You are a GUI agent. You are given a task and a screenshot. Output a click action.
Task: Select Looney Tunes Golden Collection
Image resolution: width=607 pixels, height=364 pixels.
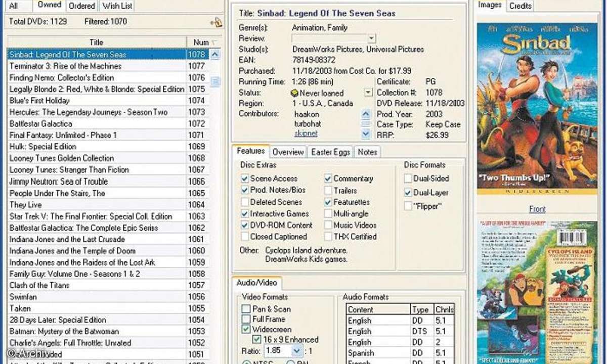coord(108,158)
